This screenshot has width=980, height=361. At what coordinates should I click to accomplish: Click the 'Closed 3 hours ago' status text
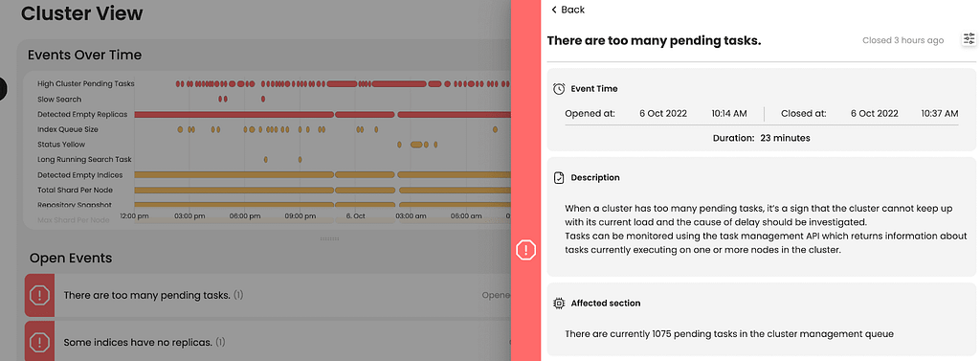coord(903,40)
